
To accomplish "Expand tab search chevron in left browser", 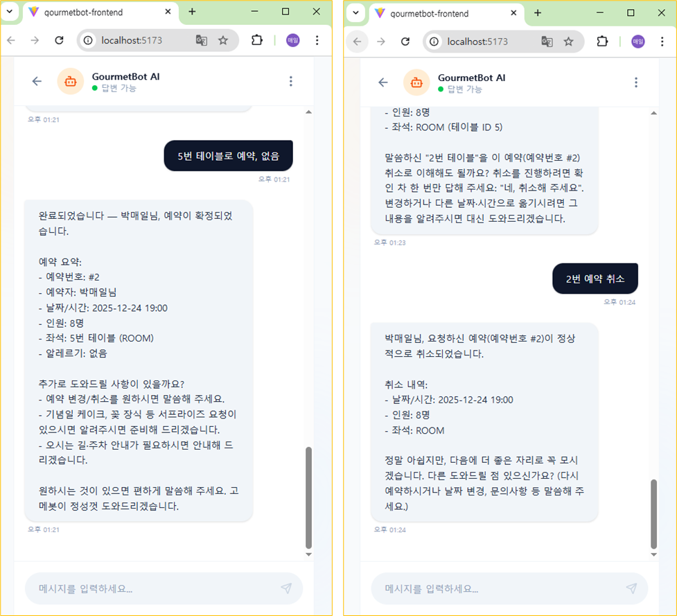I will [x=10, y=12].
